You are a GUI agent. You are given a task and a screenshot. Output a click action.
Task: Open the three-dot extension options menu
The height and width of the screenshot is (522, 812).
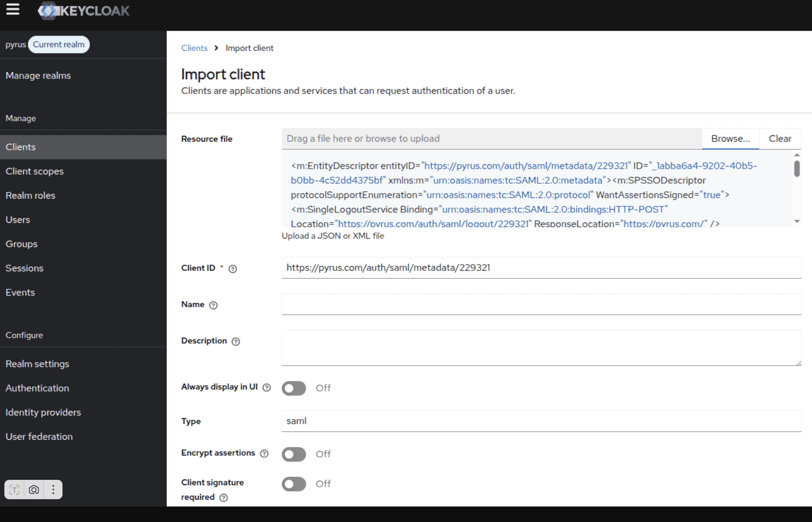coord(53,490)
